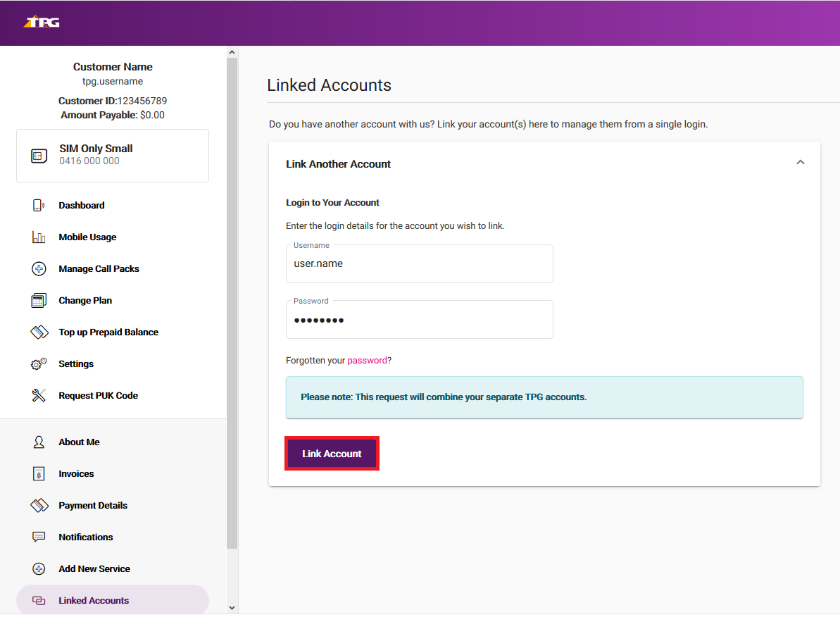Open Payment Details from the sidebar
840x622 pixels.
92,505
